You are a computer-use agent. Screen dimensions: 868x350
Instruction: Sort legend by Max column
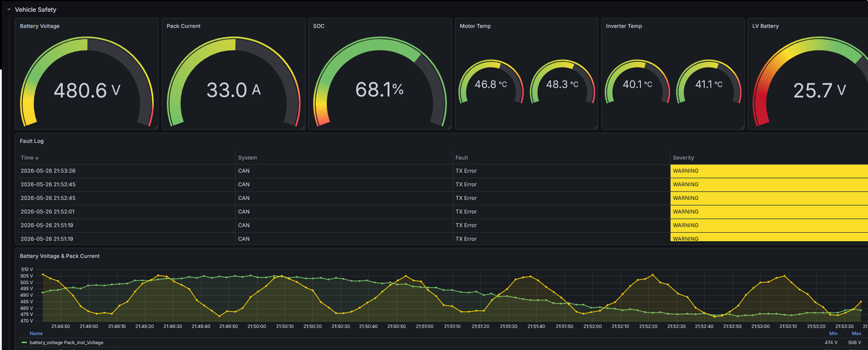click(x=856, y=334)
